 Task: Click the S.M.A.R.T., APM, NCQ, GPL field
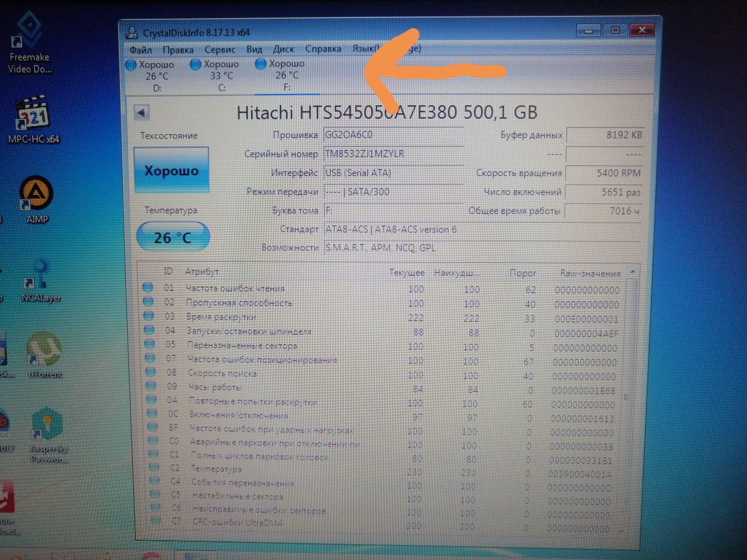click(482, 247)
